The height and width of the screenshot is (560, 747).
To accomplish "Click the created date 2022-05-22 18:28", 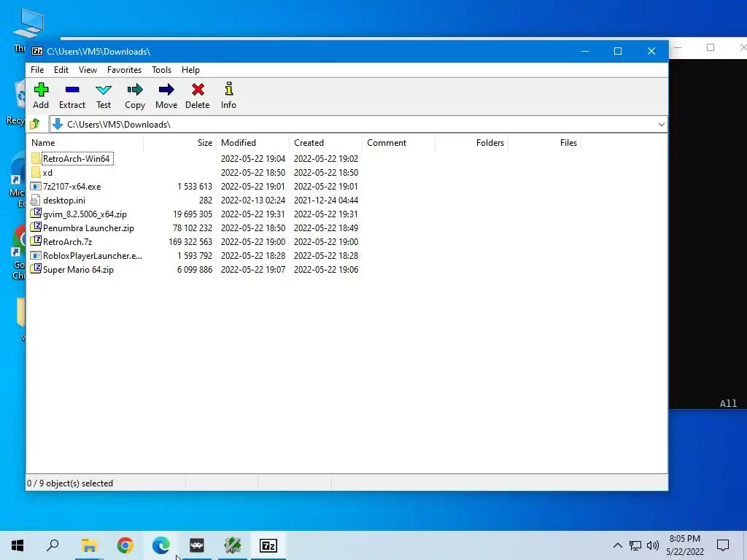I will point(326,256).
